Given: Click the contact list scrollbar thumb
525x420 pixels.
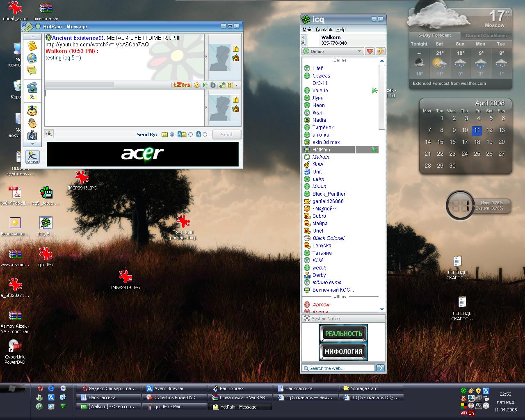Looking at the screenshot, I should (x=382, y=97).
